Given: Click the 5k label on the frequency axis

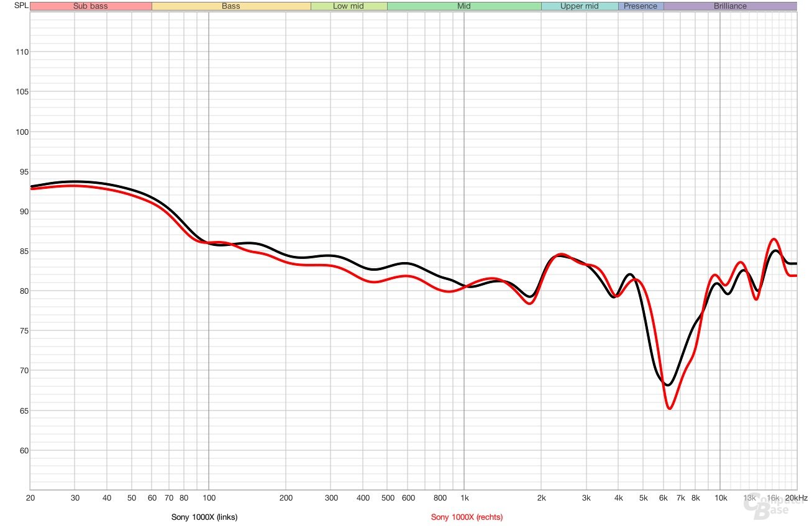Looking at the screenshot, I should [643, 498].
